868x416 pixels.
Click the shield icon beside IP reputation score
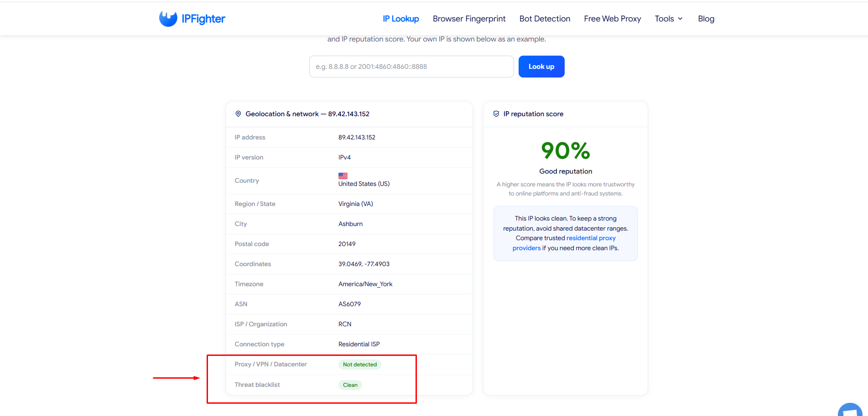pyautogui.click(x=496, y=114)
